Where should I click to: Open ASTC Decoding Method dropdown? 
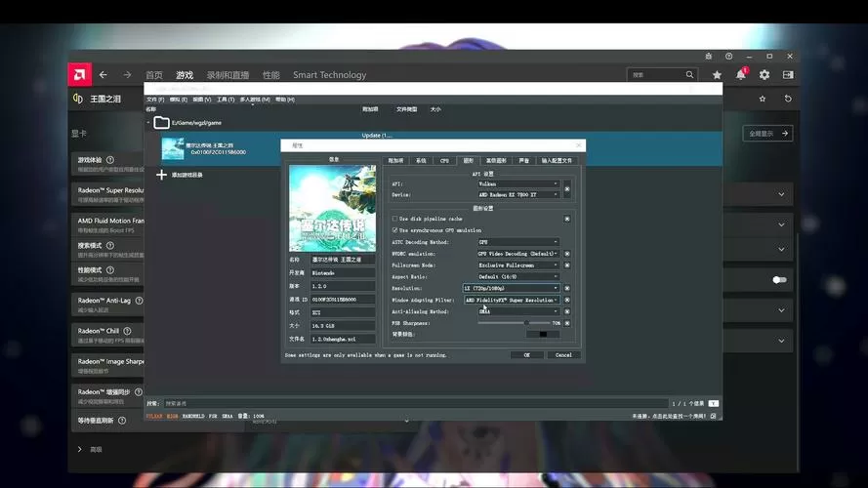tap(518, 242)
